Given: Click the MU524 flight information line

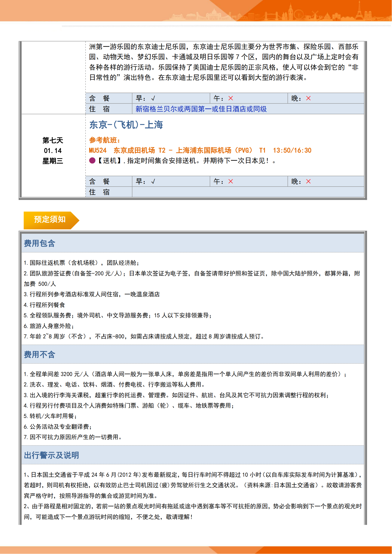Looking at the screenshot, I should tap(200, 151).
